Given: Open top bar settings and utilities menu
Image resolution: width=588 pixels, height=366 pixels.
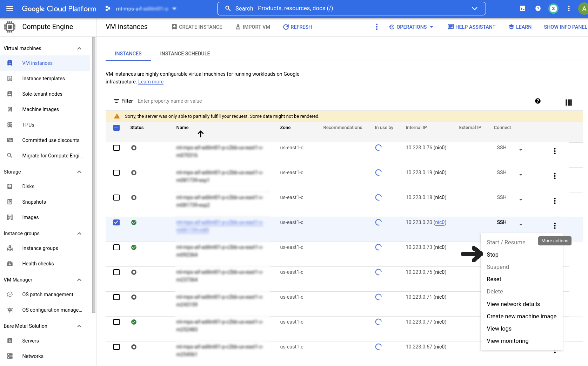Looking at the screenshot, I should pos(569,8).
